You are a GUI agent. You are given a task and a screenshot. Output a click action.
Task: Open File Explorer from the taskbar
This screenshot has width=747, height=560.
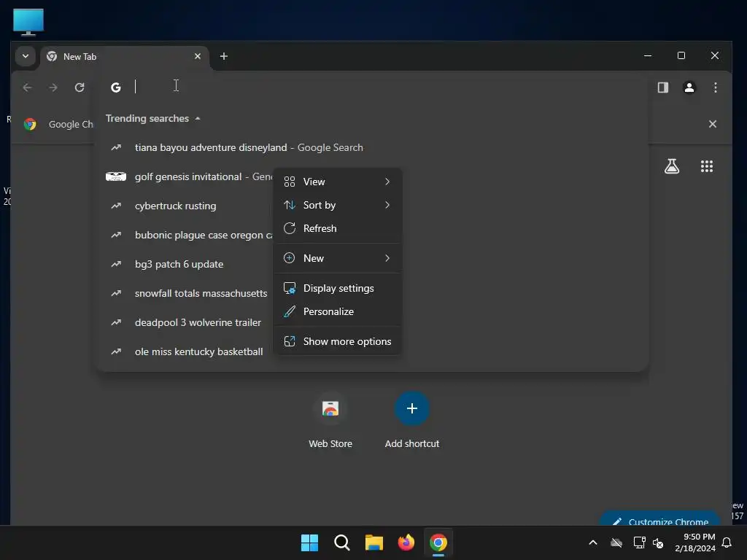coord(374,542)
